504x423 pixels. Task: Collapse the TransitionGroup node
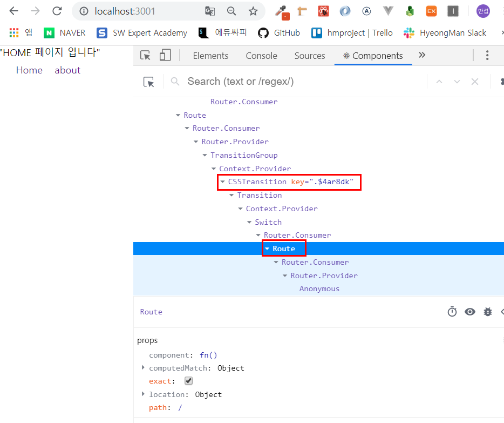point(205,155)
